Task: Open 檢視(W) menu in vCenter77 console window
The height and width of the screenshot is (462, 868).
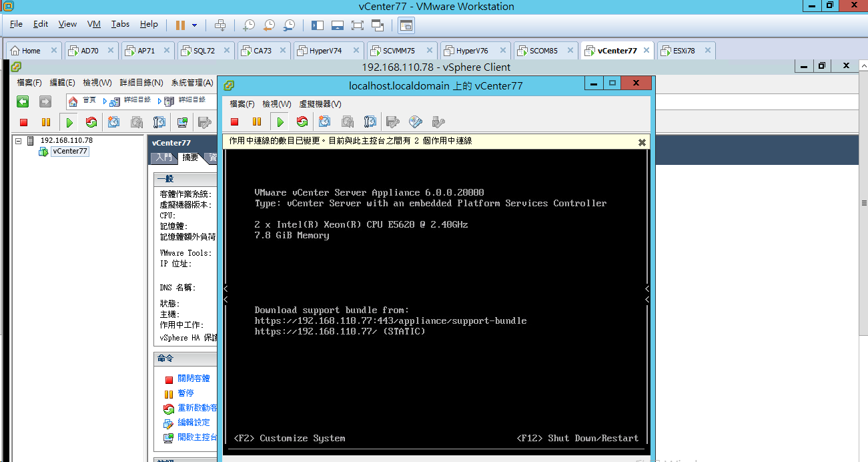Action: pos(277,104)
